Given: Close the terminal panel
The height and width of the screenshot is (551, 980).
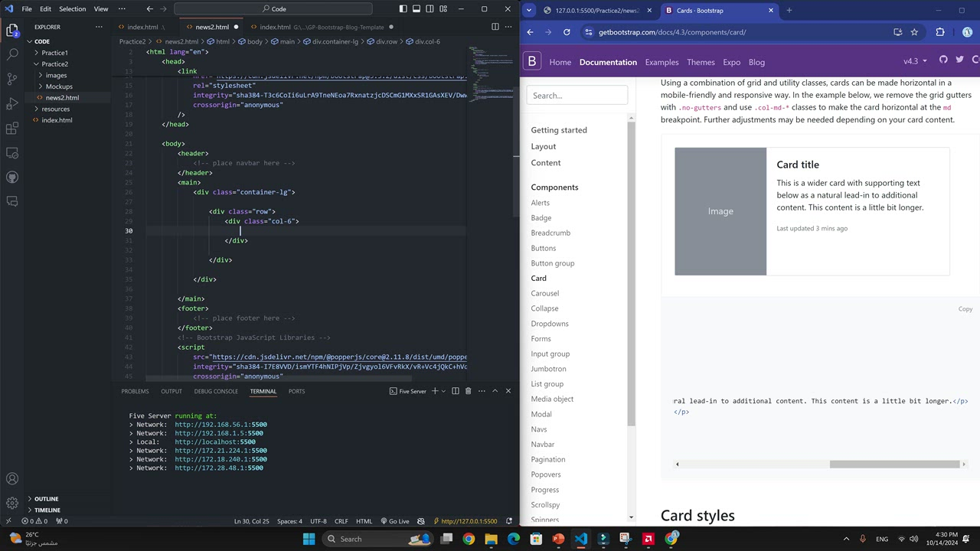Looking at the screenshot, I should tap(508, 391).
